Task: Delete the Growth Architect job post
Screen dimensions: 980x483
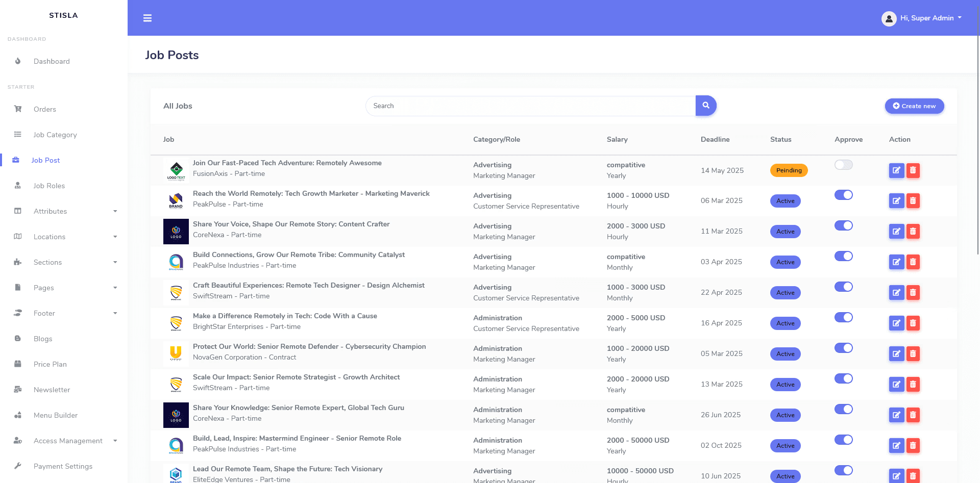Action: pyautogui.click(x=913, y=385)
